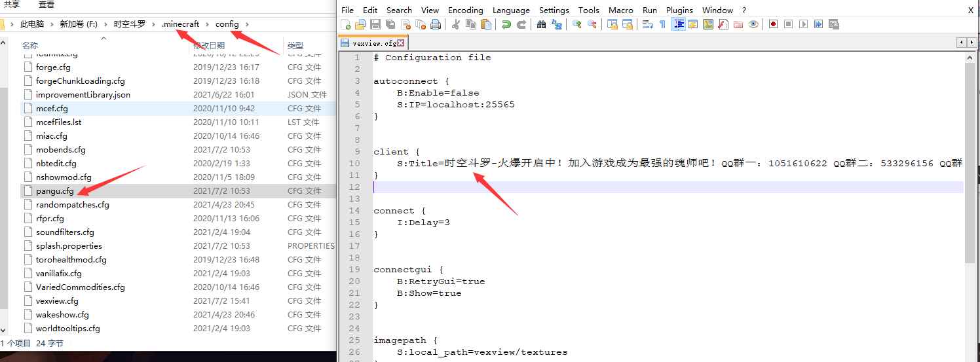Image resolution: width=980 pixels, height=362 pixels.
Task: Close the vexview.cfg tab
Action: click(x=401, y=43)
